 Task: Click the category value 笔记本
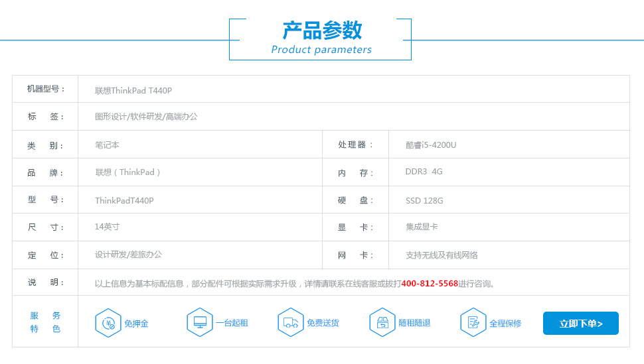pyautogui.click(x=107, y=145)
